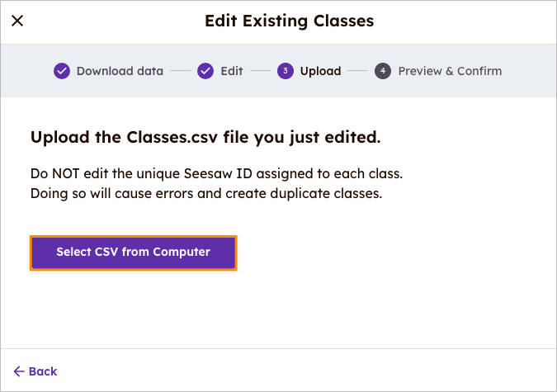Click the duplicate classes warning line
This screenshot has width=557, height=392.
(x=206, y=194)
